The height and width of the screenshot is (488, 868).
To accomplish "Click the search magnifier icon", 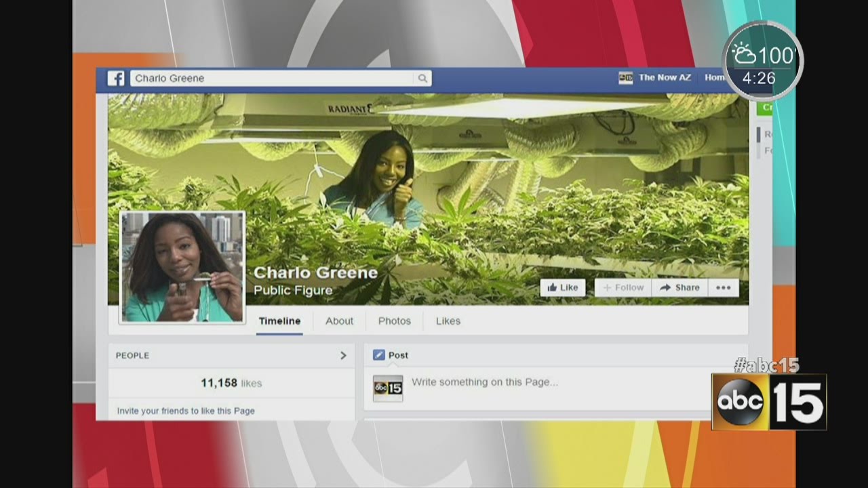I will pyautogui.click(x=422, y=79).
